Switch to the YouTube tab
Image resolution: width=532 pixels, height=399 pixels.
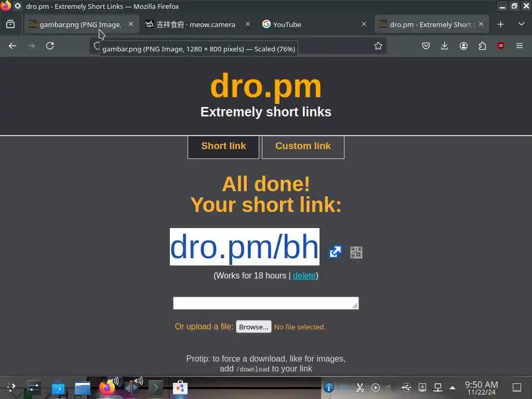pyautogui.click(x=314, y=24)
